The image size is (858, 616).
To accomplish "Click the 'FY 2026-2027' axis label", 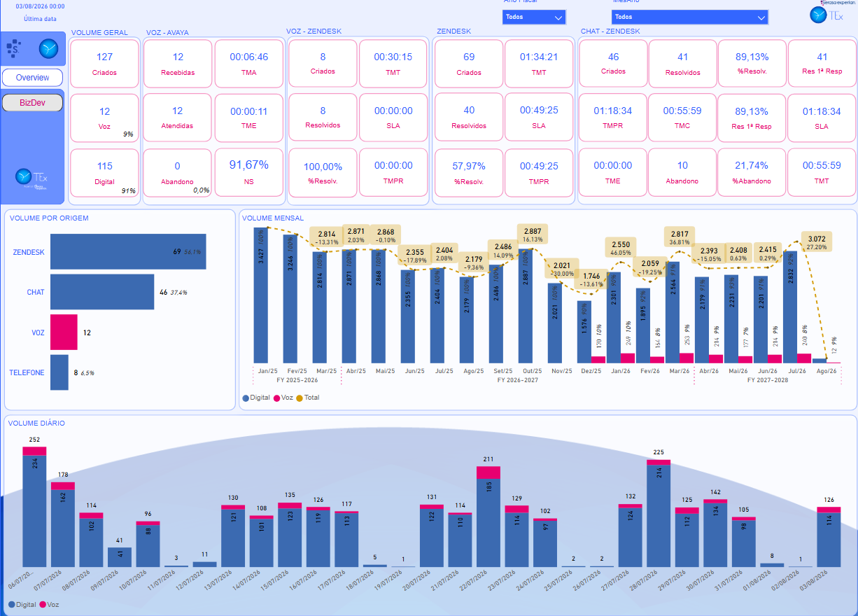I will 518,380.
